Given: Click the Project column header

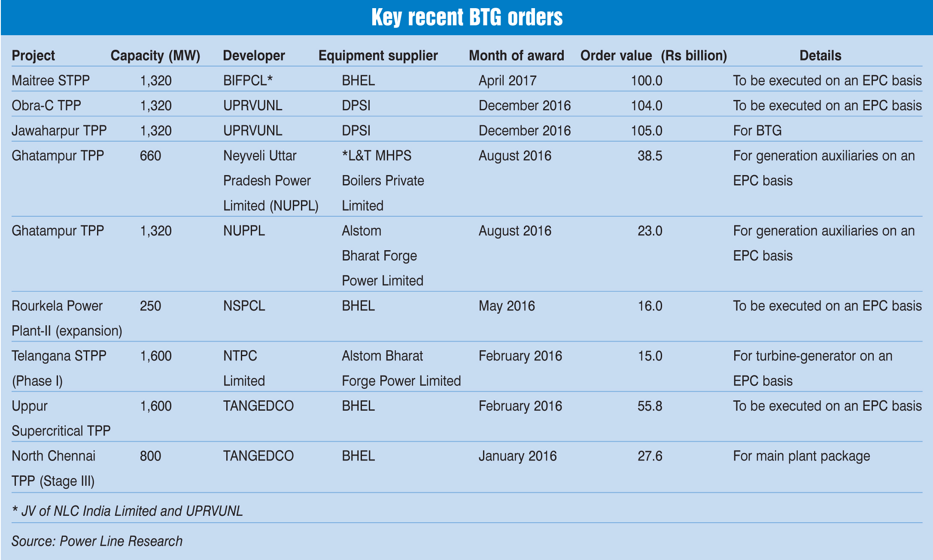Looking at the screenshot, I should click(33, 55).
